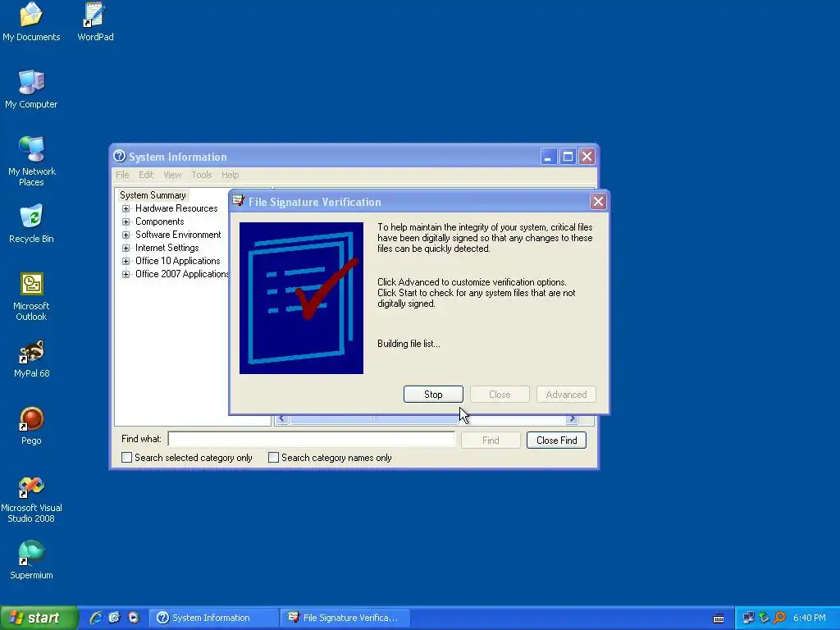Close the System Information window
The height and width of the screenshot is (630, 840).
(x=587, y=157)
